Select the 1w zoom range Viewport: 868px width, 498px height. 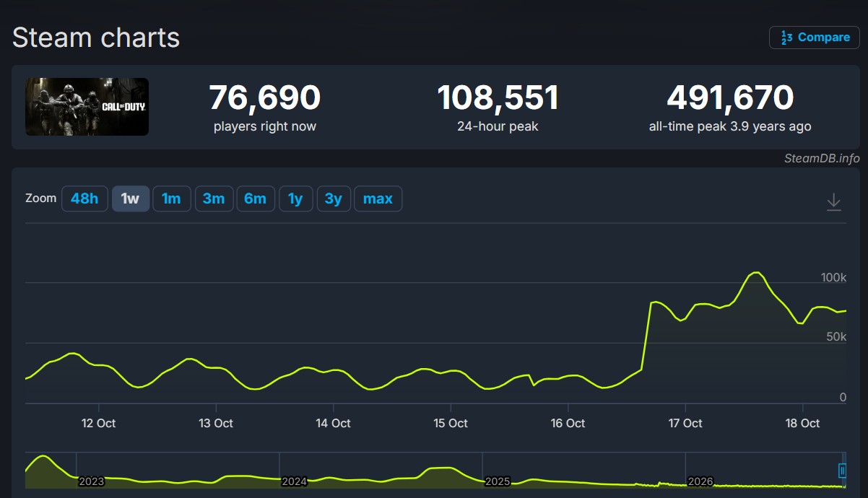(x=131, y=198)
